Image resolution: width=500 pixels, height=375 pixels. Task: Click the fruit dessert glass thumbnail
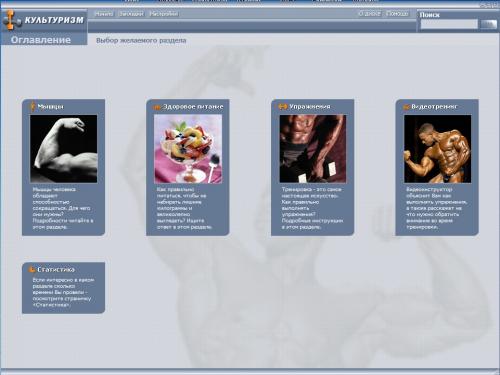188,149
